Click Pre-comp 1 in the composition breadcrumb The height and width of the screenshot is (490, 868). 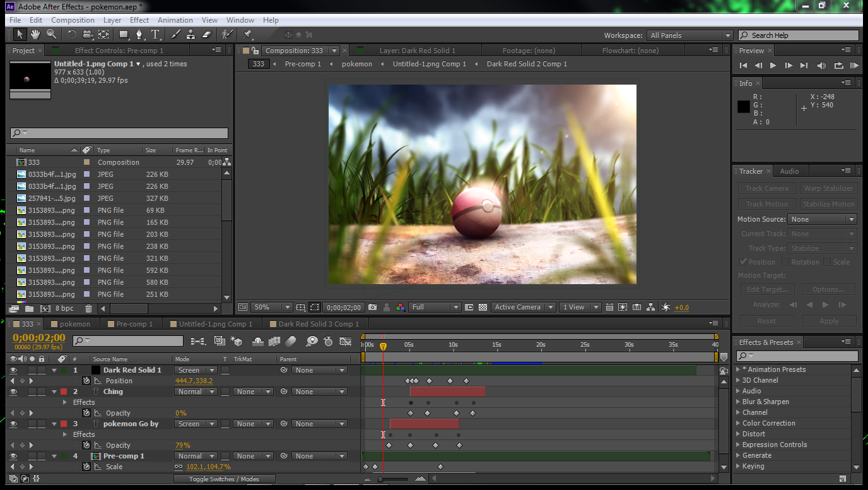pos(303,64)
